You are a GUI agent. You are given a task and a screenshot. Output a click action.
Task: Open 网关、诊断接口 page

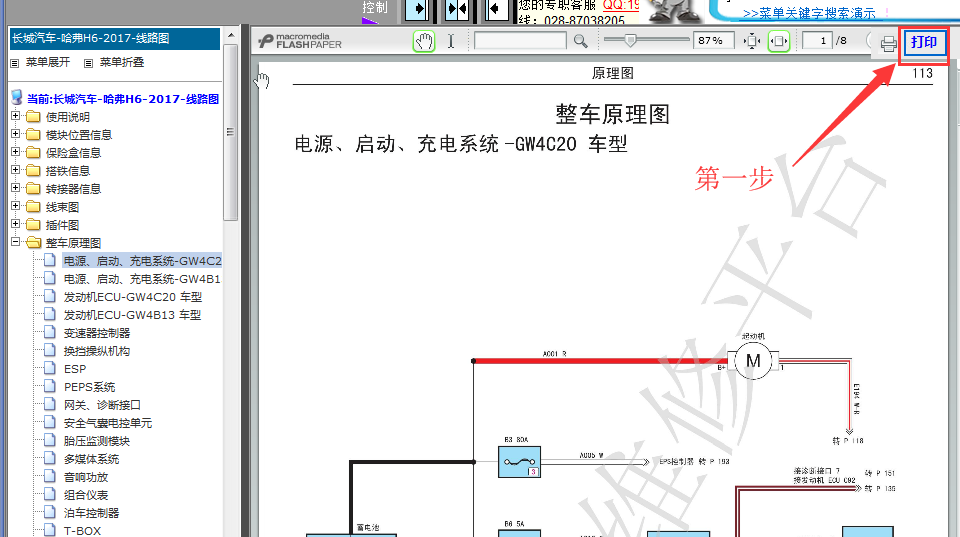[x=102, y=405]
